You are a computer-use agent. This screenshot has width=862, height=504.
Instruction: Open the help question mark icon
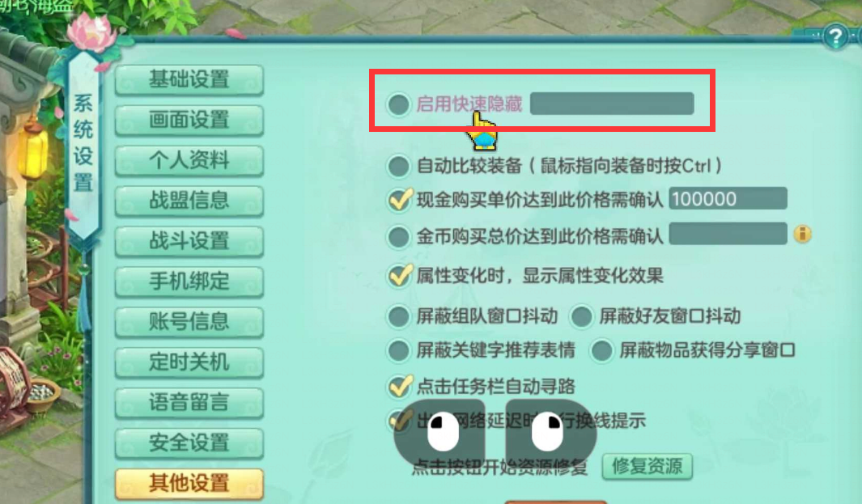click(835, 37)
